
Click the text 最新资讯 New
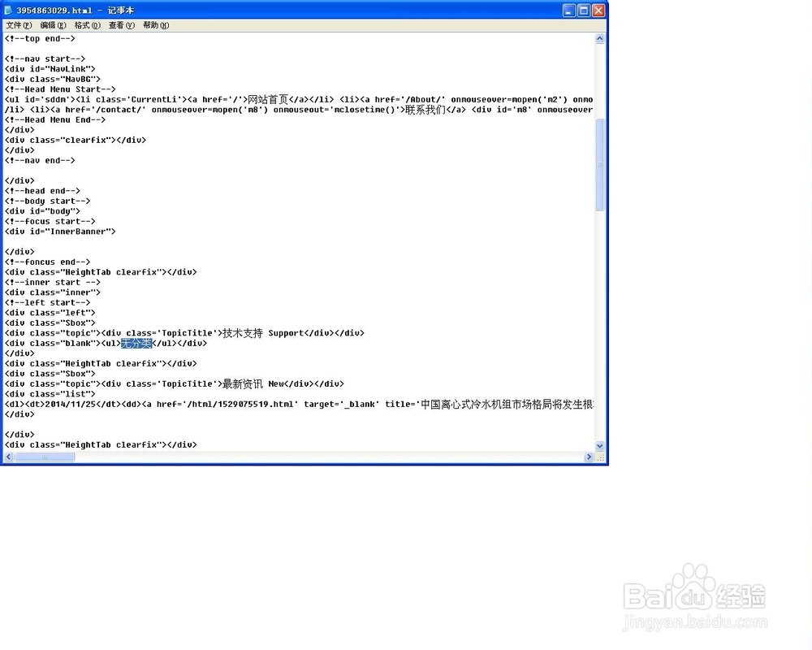(x=253, y=384)
